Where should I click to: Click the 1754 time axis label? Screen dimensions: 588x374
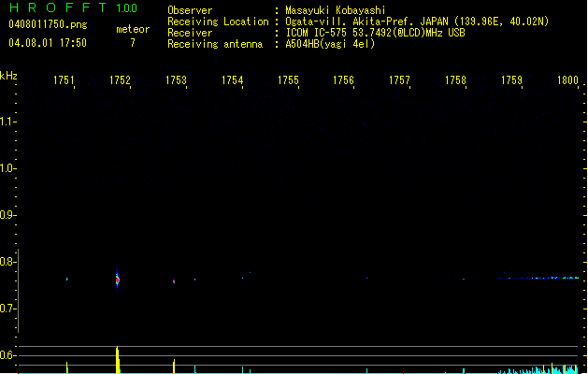[232, 80]
